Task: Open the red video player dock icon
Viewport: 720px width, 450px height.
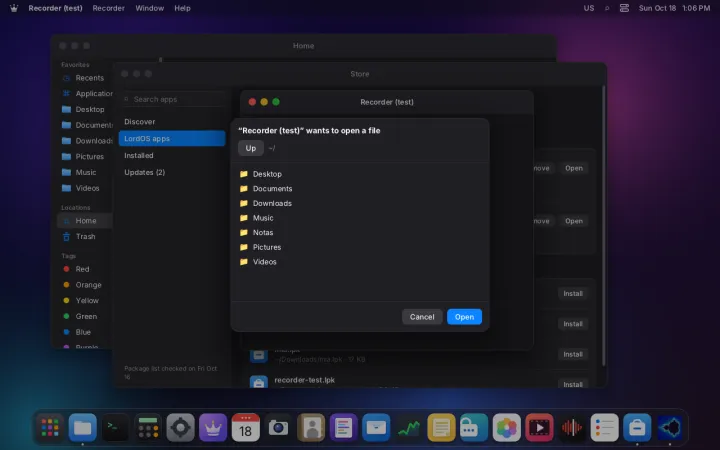Action: 539,428
